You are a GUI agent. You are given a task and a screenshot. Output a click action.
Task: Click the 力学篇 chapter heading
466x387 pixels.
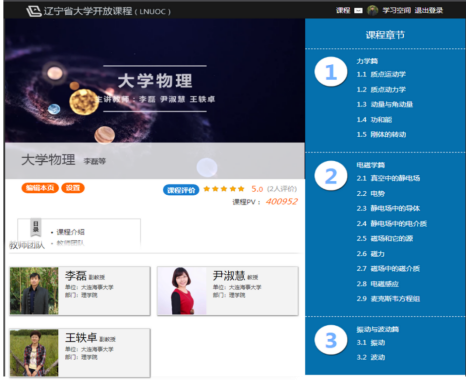pos(367,61)
